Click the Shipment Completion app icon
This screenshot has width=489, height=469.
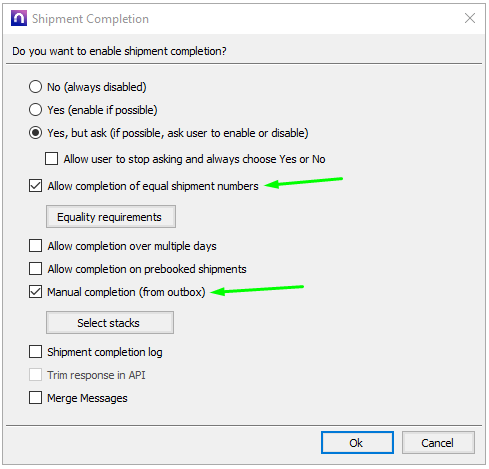click(19, 18)
